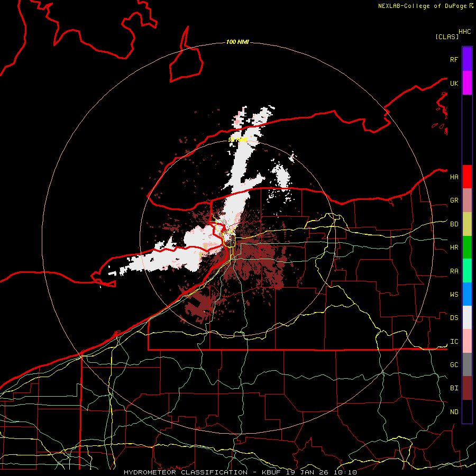This screenshot has width=476, height=476.
Task: Click the WS legend label
Action: (x=454, y=295)
